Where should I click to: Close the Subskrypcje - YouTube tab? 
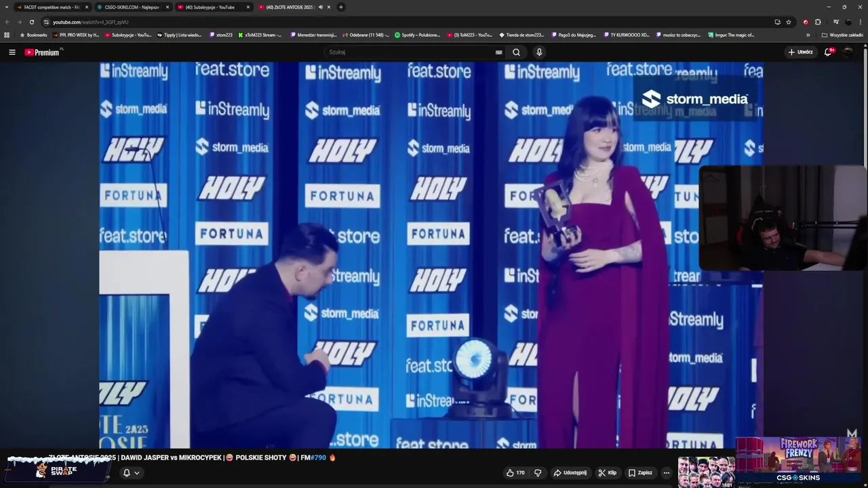248,7
